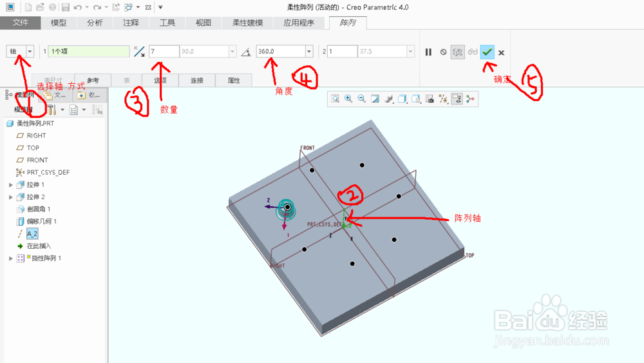
Task: Click the New file icon
Action: click(28, 7)
